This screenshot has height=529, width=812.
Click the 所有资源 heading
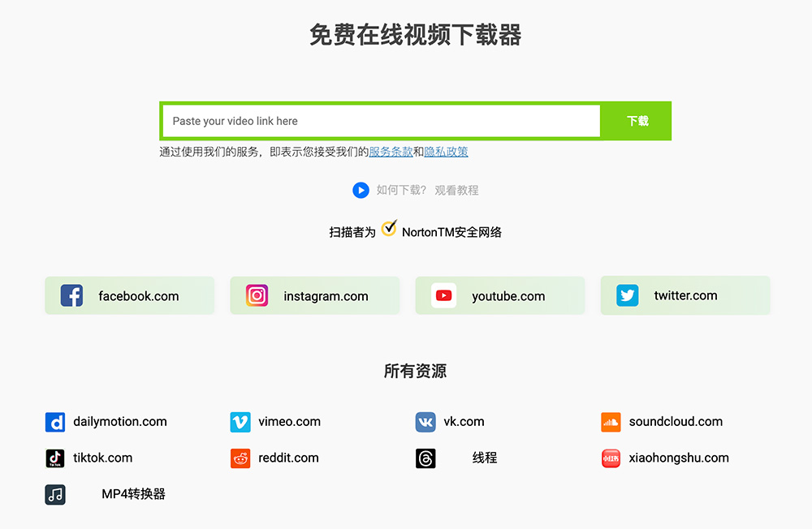(415, 371)
